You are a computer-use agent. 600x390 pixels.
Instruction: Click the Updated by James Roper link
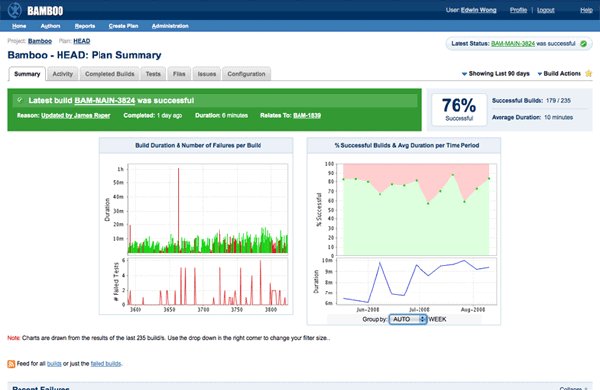tap(75, 115)
